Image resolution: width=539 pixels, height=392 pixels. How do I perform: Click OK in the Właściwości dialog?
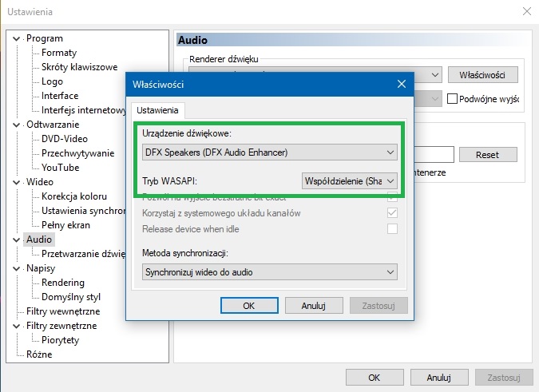pos(248,305)
